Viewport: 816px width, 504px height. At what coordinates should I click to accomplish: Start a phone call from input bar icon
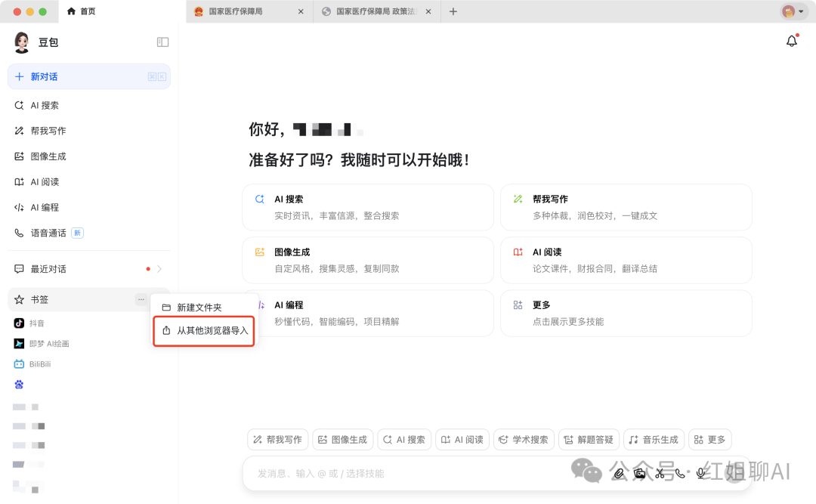(x=680, y=473)
